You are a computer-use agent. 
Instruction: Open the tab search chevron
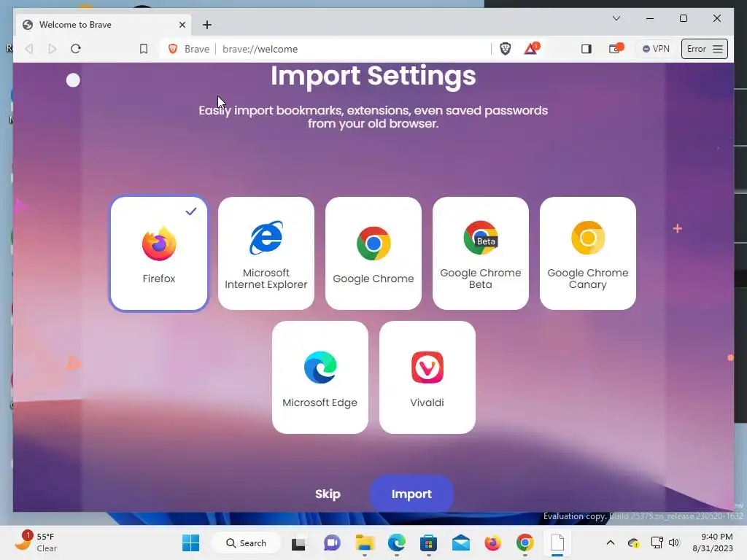point(616,18)
